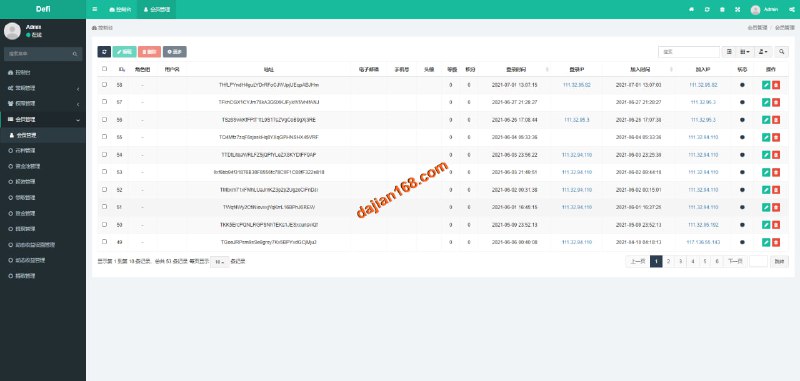This screenshot has height=381, width=800.
Task: Collapse the expanded fourth sidebar menu
Action: pyautogui.click(x=43, y=119)
